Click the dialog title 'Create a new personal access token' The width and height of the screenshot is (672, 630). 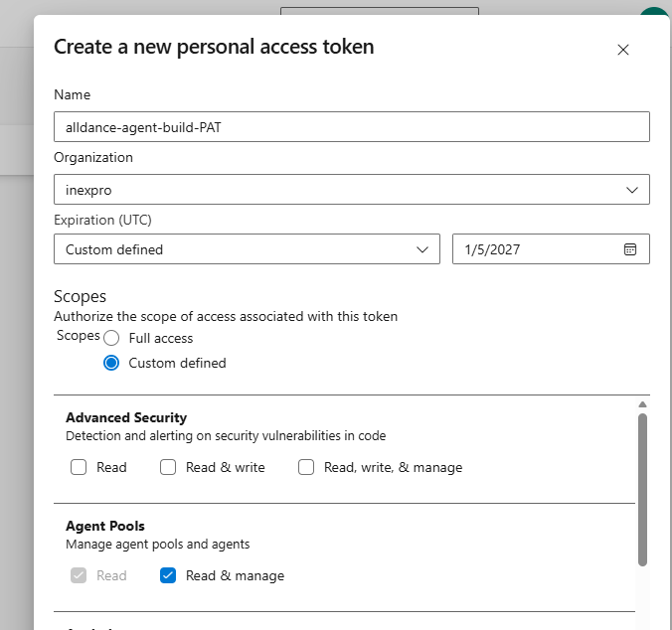click(214, 47)
